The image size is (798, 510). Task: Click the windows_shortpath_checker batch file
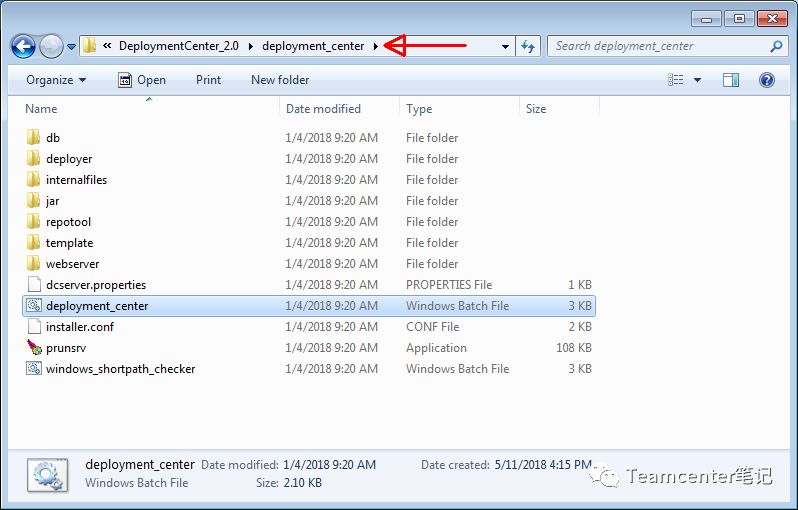point(120,369)
